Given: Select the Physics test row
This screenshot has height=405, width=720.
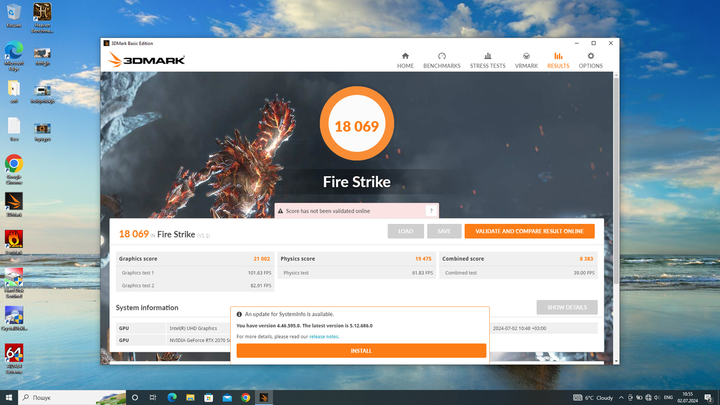Looking at the screenshot, I should [357, 273].
